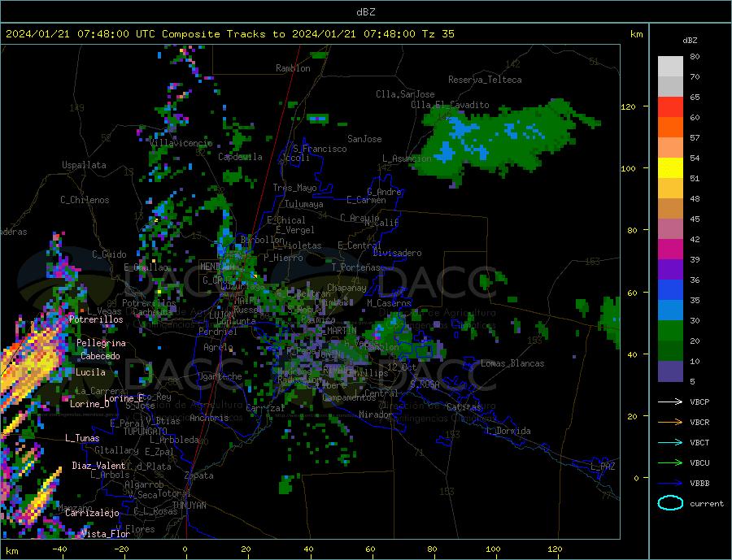Click the VBBB legend label
Viewport: 732px width, 560px height.
pyautogui.click(x=699, y=484)
